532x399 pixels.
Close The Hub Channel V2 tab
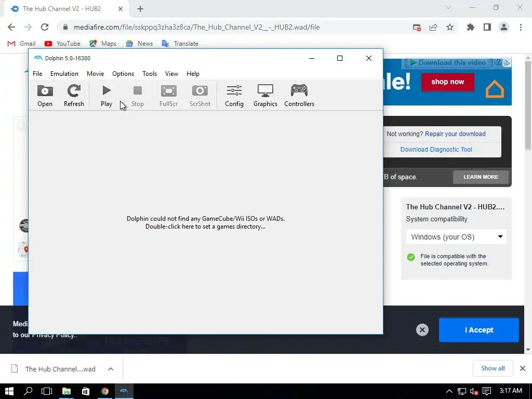[x=121, y=9]
